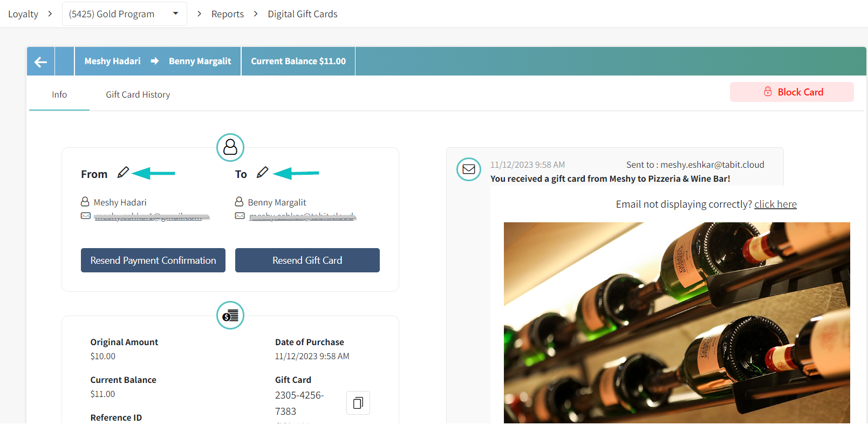The image size is (868, 425).
Task: Click the envelope icon beside the sent email
Action: pyautogui.click(x=468, y=169)
